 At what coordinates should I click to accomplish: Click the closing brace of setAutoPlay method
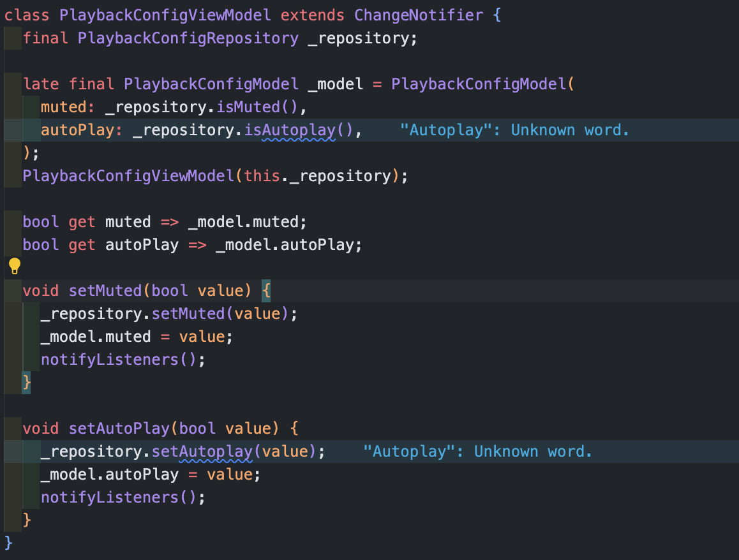pyautogui.click(x=27, y=520)
